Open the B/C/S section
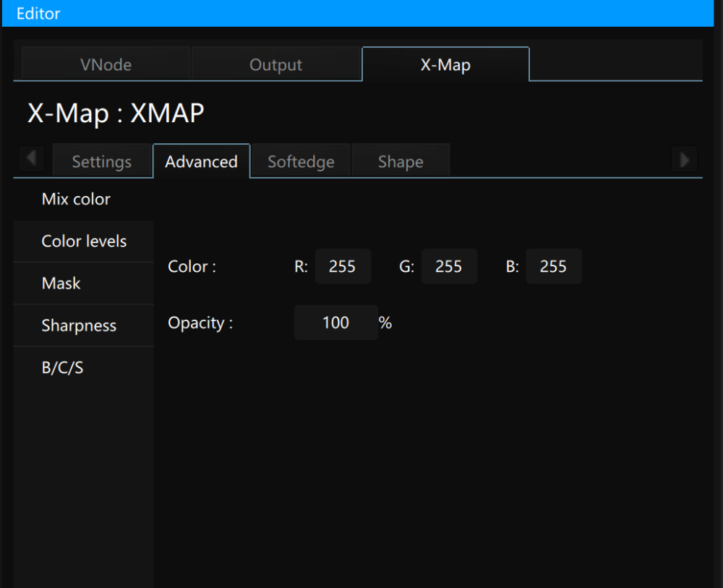This screenshot has width=723, height=588. pyautogui.click(x=83, y=367)
